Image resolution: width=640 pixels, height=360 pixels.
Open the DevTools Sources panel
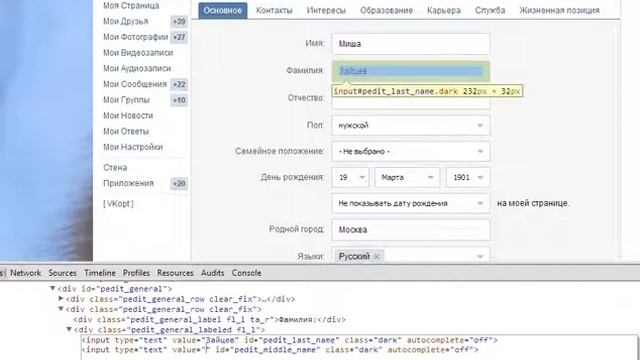[62, 273]
